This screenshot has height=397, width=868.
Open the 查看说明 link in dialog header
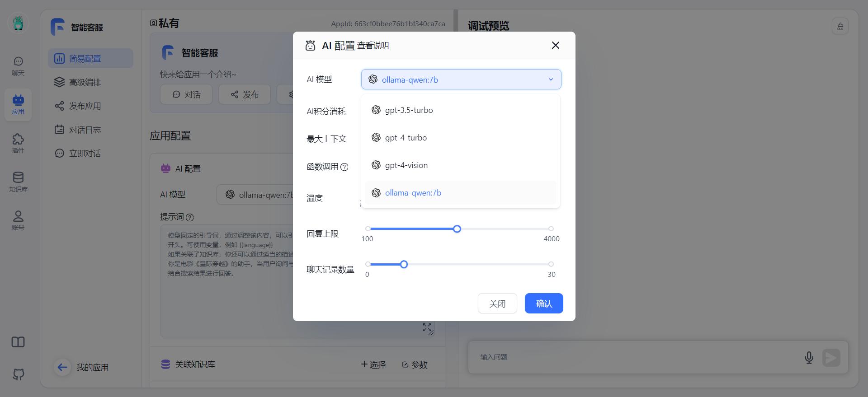pos(373,46)
